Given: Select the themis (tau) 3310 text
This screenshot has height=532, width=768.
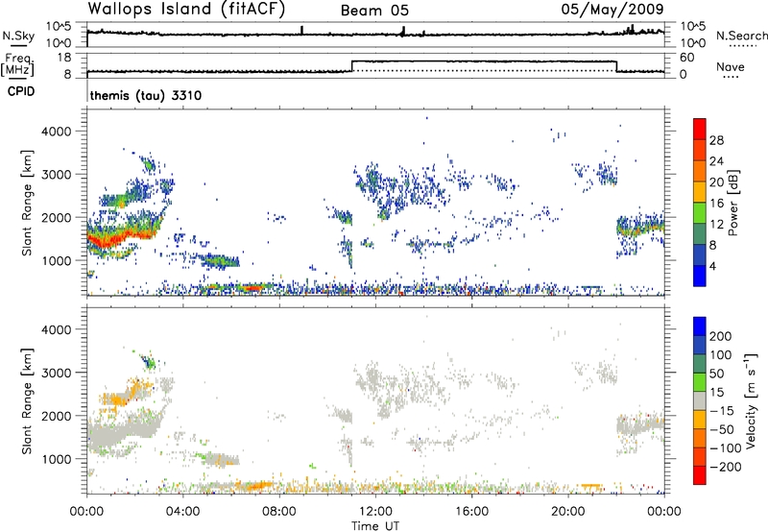Looking at the screenshot, I should coord(146,95).
